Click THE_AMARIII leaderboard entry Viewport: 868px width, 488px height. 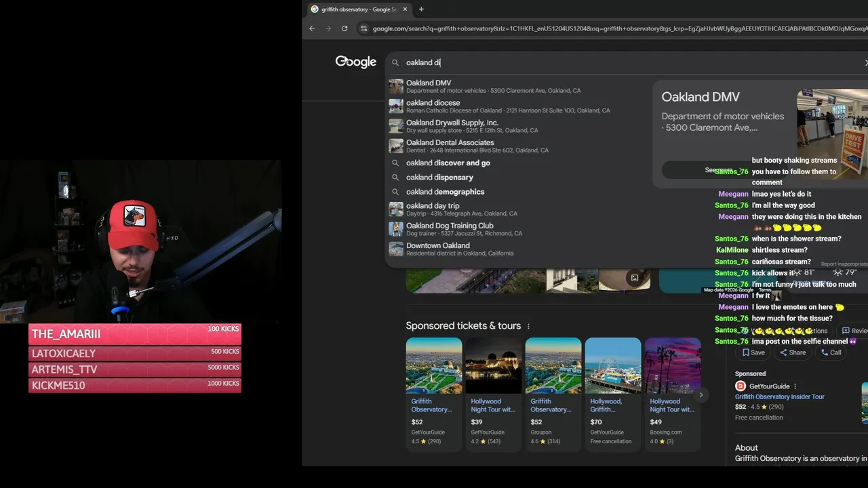(135, 334)
